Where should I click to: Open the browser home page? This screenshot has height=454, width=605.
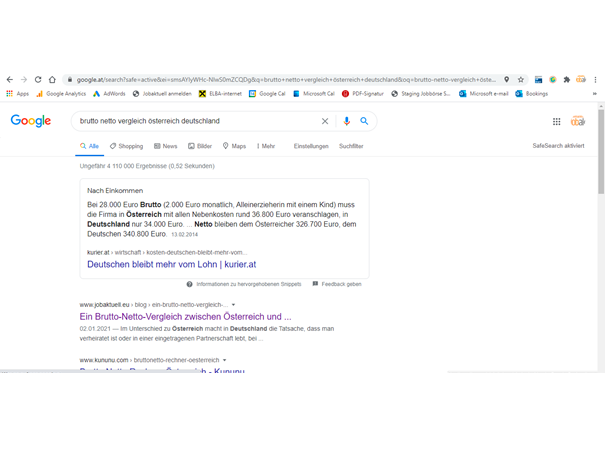pyautogui.click(x=52, y=79)
